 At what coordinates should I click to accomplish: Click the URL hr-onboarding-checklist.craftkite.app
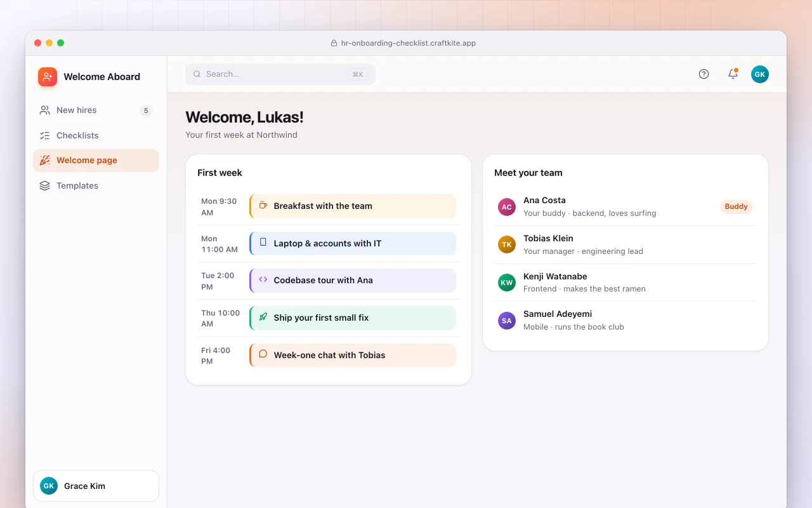409,43
